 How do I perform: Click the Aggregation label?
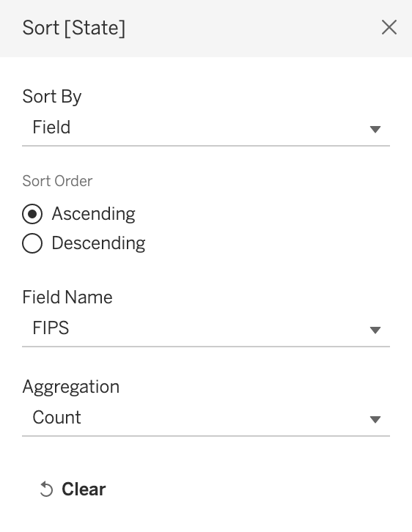[71, 387]
